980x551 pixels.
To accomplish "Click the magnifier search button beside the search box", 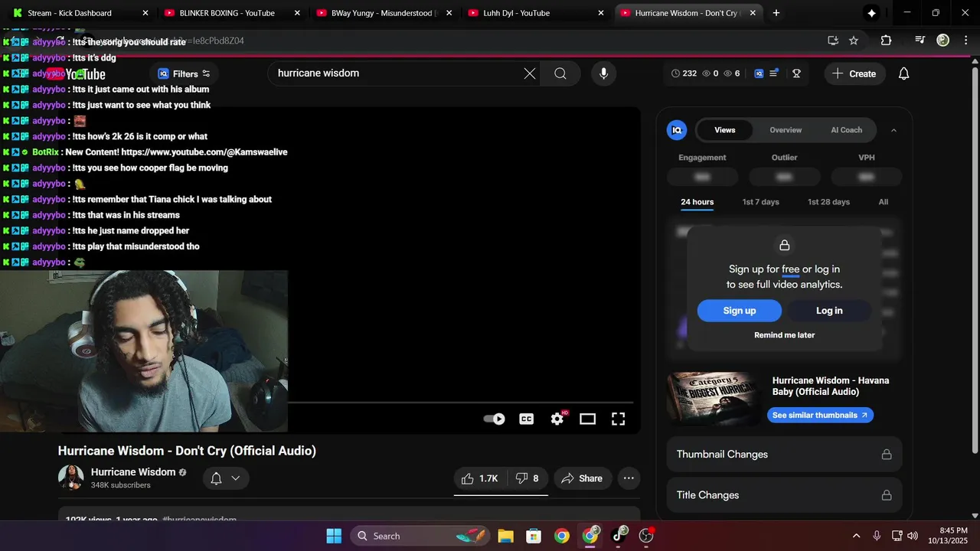I will [560, 73].
